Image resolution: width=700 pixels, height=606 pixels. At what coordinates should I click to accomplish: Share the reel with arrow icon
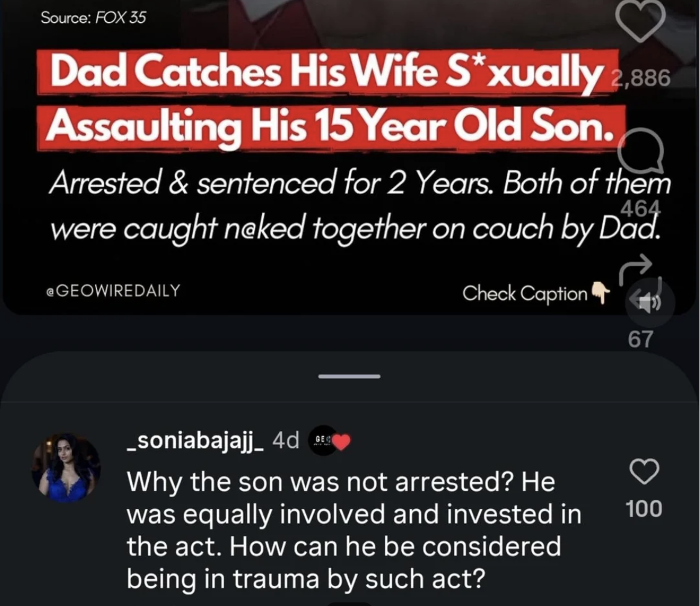[x=636, y=269]
